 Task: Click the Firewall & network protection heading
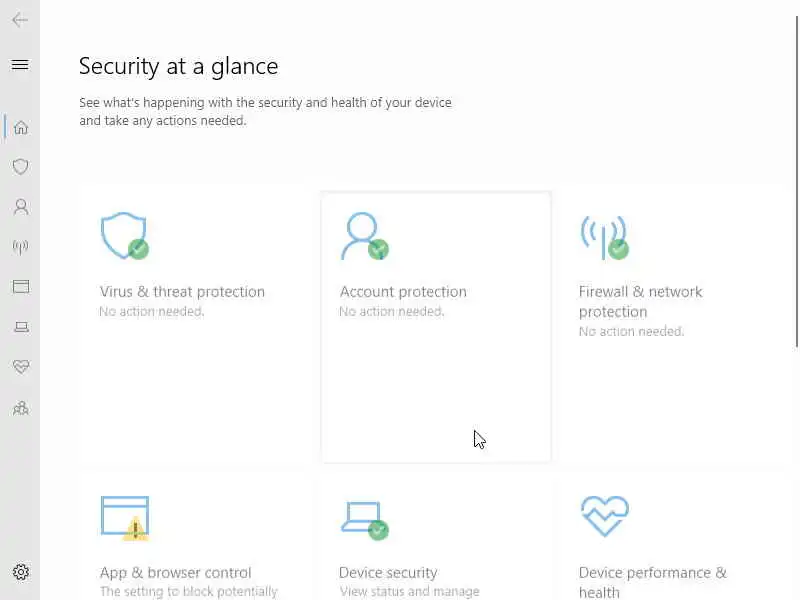[640, 301]
